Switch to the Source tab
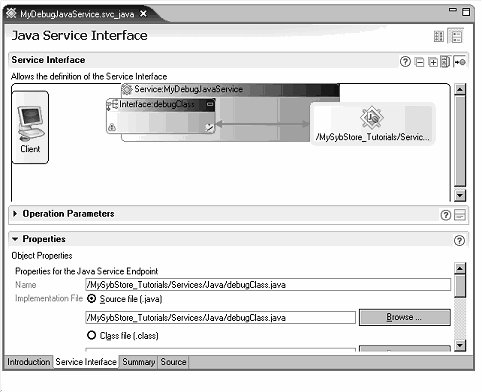Screen dimensions: 482x392 tap(173, 362)
